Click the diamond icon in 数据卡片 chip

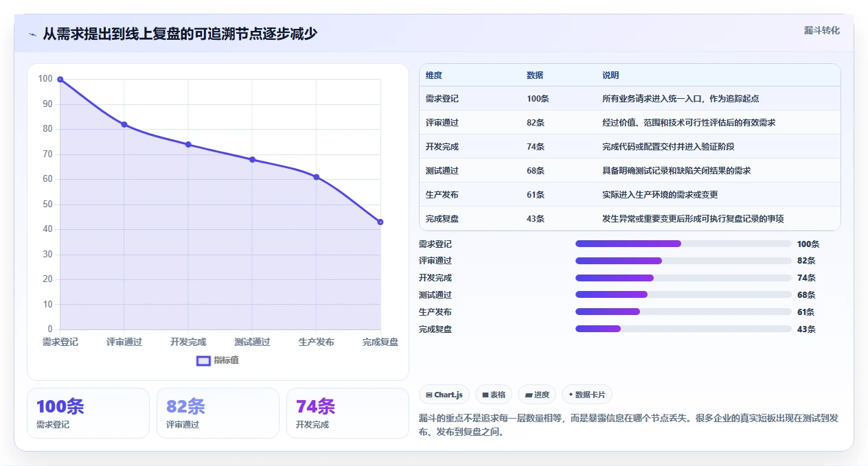(x=571, y=395)
